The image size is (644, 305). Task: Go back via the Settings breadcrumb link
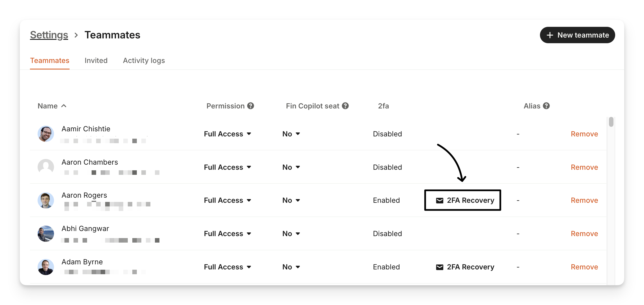pyautogui.click(x=49, y=35)
